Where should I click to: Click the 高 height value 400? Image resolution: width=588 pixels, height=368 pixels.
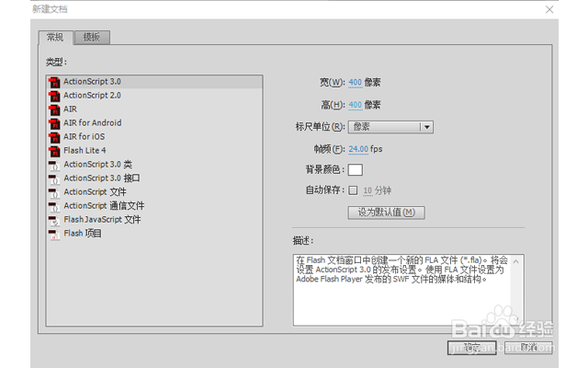356,105
